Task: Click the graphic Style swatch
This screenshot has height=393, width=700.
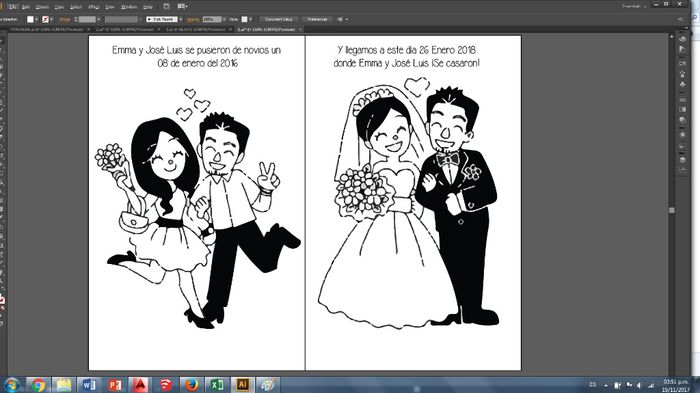Action: pos(244,19)
